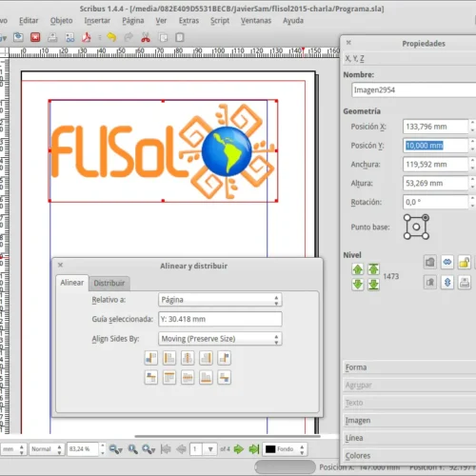The width and height of the screenshot is (476, 476).
Task: Click the yellow Undo arrow
Action: point(111,37)
